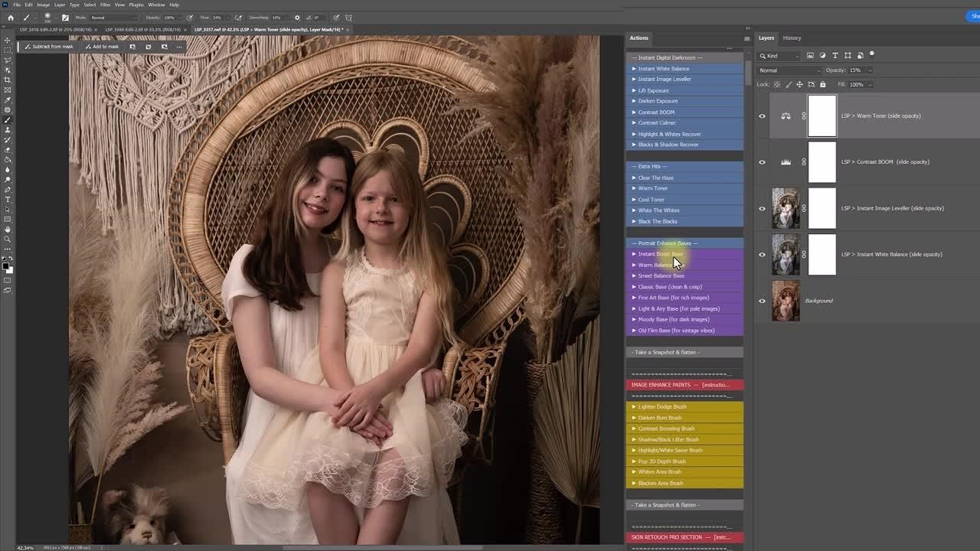Expand the Lighten Dodge Brush action
Viewport: 980px width, 551px height.
coord(634,407)
